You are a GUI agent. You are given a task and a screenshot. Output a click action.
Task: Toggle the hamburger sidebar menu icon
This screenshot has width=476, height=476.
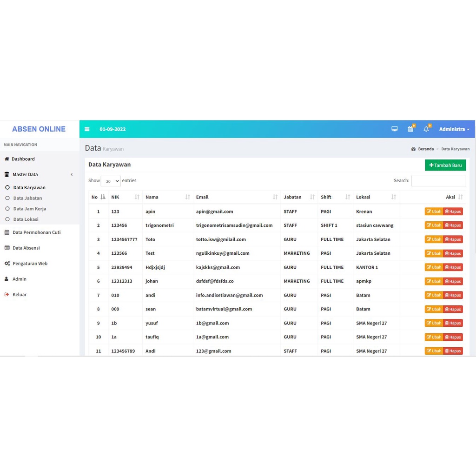pyautogui.click(x=87, y=129)
